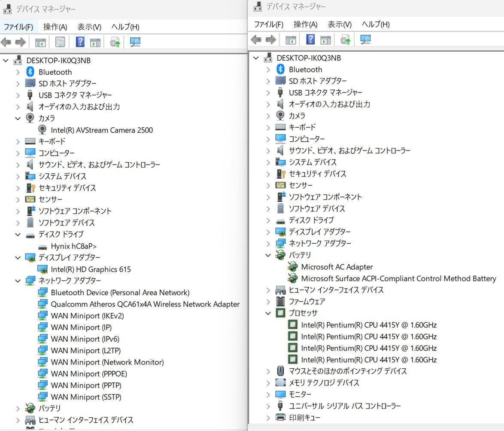Click the Forward arrow in right window toolbar
This screenshot has height=431, width=504.
pos(270,40)
